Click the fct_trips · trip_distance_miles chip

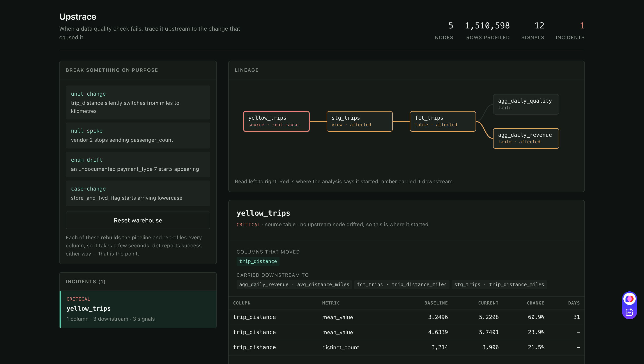point(402,285)
